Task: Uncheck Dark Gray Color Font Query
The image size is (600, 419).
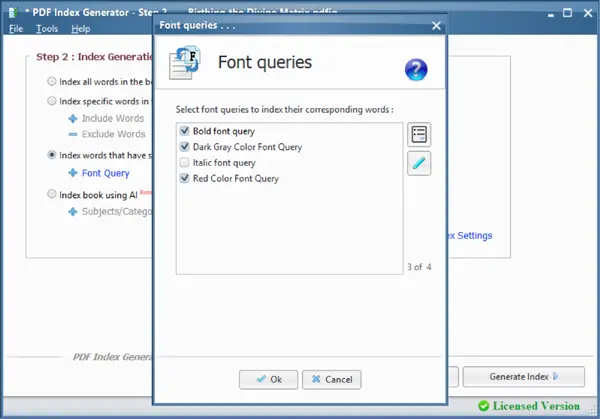Action: tap(184, 147)
